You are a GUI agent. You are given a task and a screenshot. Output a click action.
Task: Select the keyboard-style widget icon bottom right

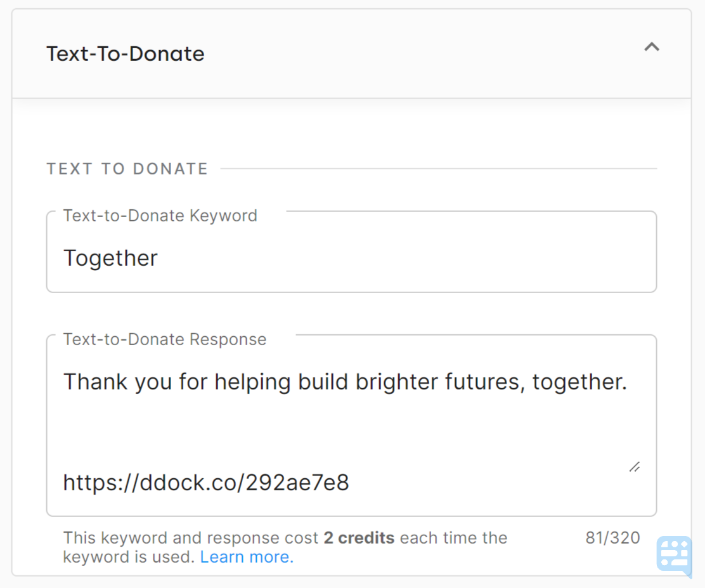675,554
